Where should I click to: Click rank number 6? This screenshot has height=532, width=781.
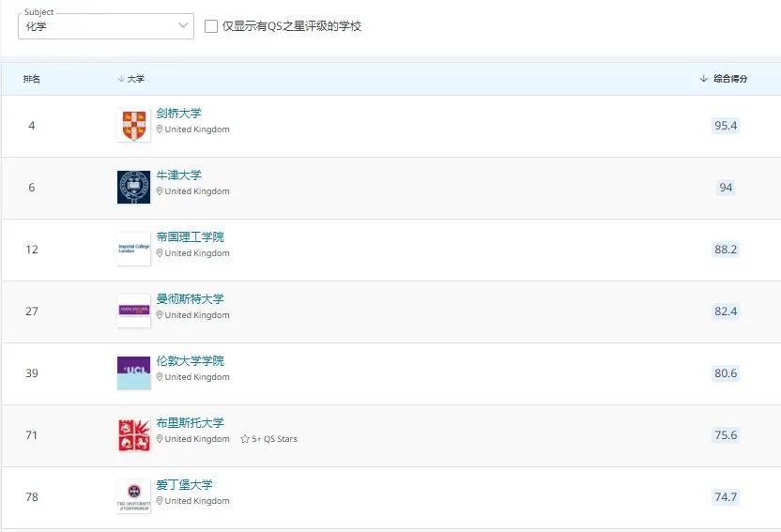32,187
